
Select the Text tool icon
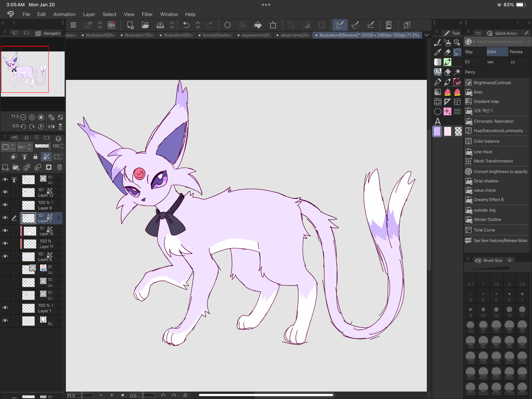tap(438, 121)
